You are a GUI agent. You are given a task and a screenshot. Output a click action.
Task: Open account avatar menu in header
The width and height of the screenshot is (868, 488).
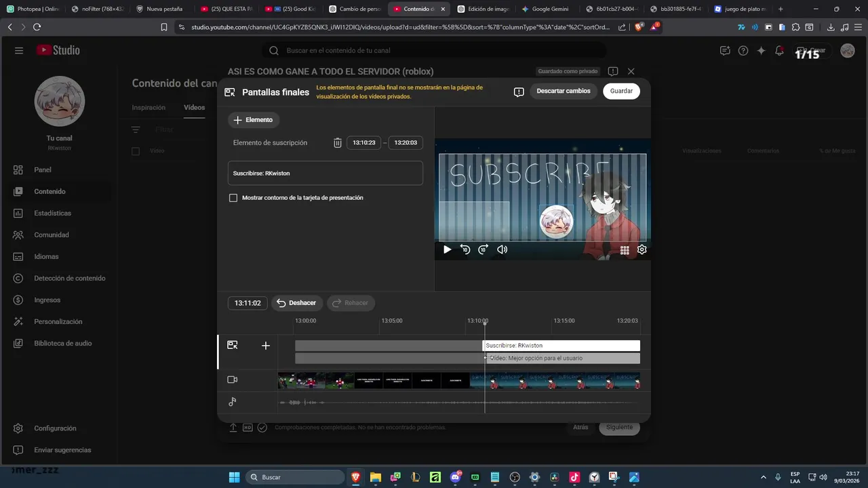click(x=848, y=51)
